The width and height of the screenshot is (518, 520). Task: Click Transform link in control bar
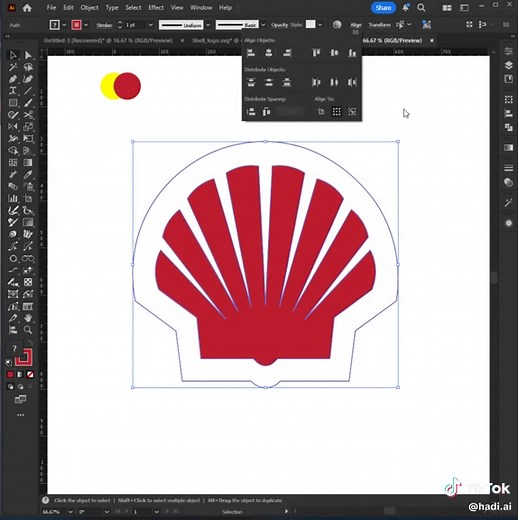(x=379, y=25)
